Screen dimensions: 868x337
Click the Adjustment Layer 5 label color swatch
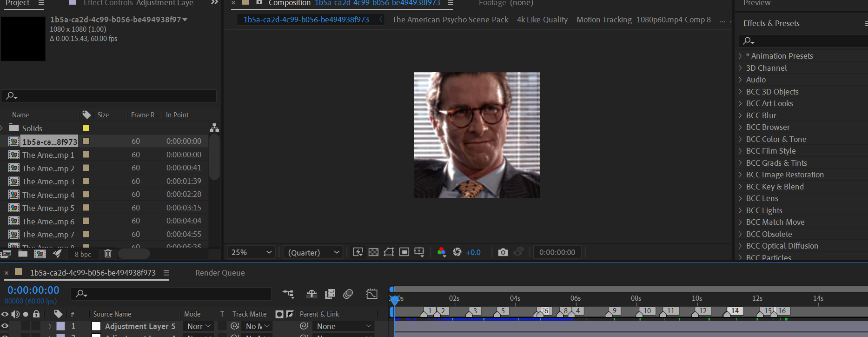[x=61, y=326]
